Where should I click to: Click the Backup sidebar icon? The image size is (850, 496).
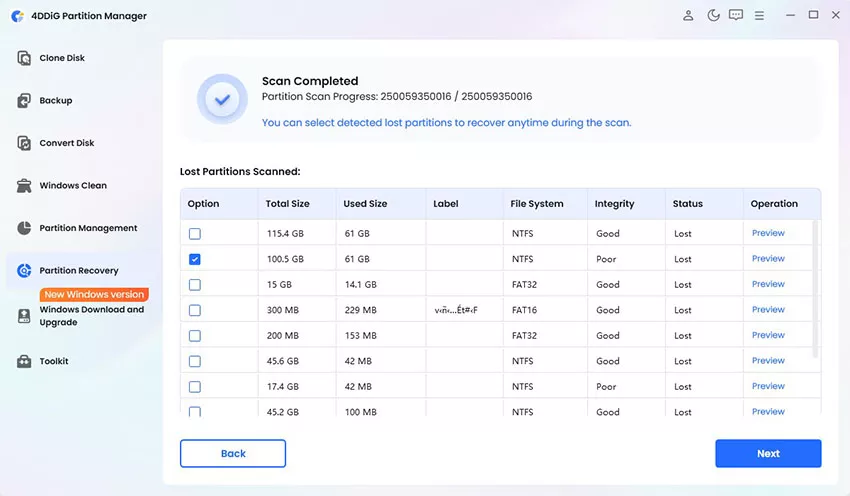(24, 100)
